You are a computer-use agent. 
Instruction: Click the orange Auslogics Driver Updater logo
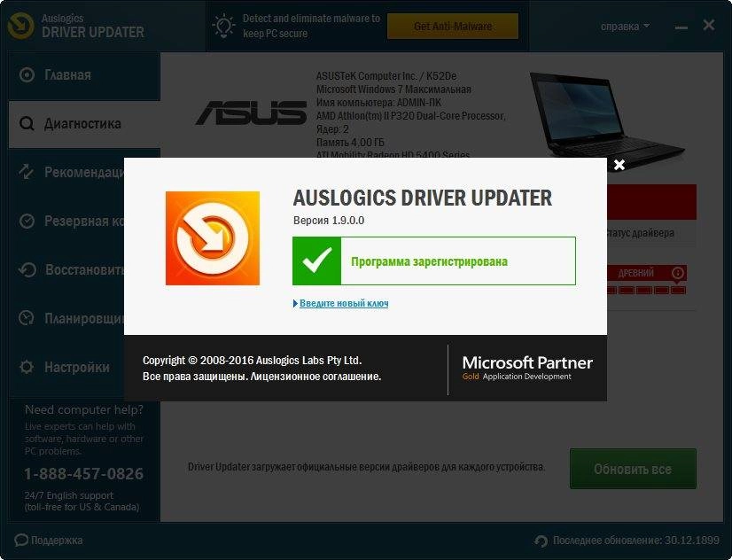[213, 238]
